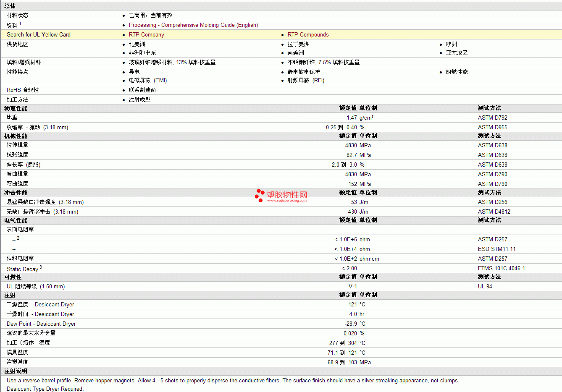This screenshot has height=392, width=562.
Task: Select the 'V-1' flame rating value
Action: pos(353,287)
